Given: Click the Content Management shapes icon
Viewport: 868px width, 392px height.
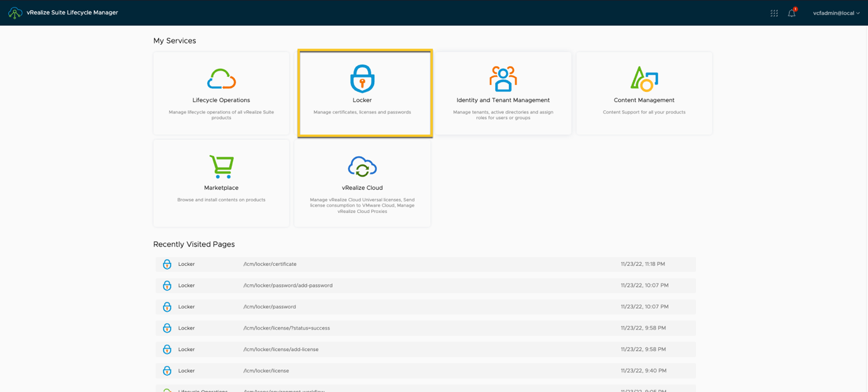Looking at the screenshot, I should [x=644, y=79].
